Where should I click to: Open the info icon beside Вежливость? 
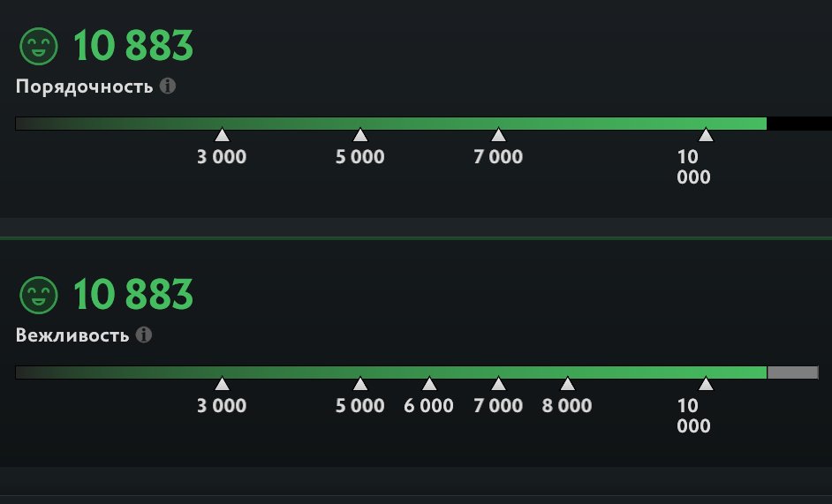pyautogui.click(x=144, y=335)
